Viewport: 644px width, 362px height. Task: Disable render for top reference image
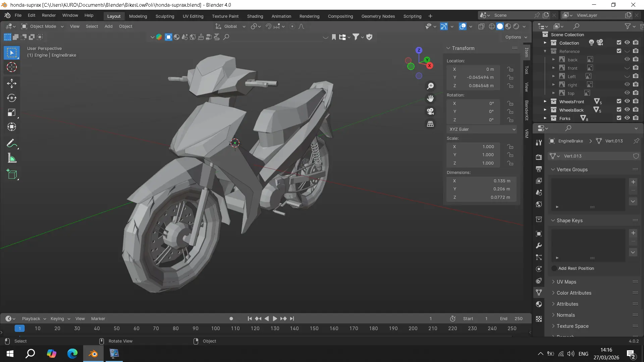(x=636, y=93)
